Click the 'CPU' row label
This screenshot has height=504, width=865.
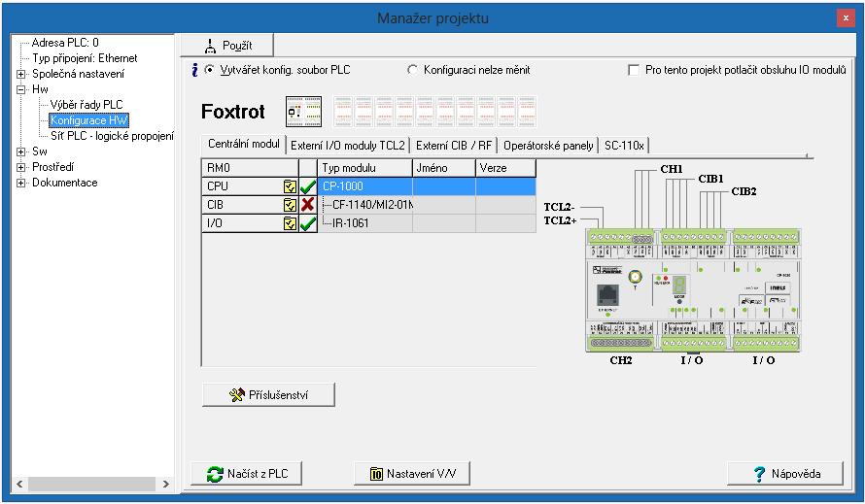pos(218,186)
